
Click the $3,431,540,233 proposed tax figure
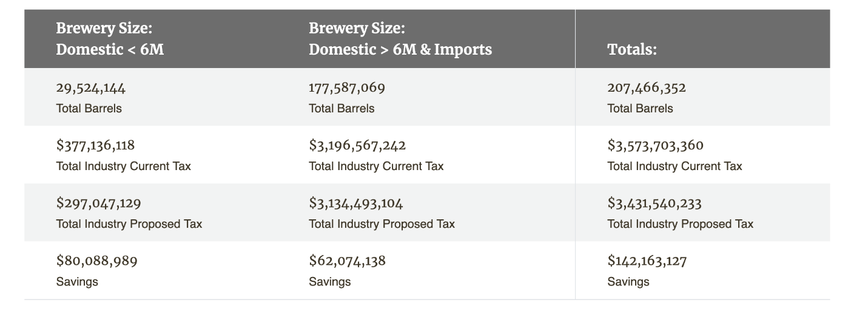coord(654,203)
